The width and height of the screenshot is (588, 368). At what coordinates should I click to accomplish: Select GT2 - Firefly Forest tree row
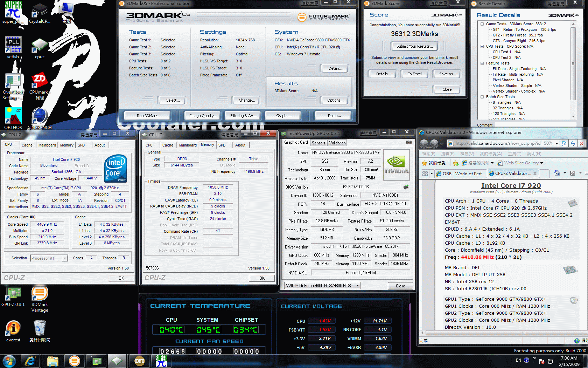(518, 35)
